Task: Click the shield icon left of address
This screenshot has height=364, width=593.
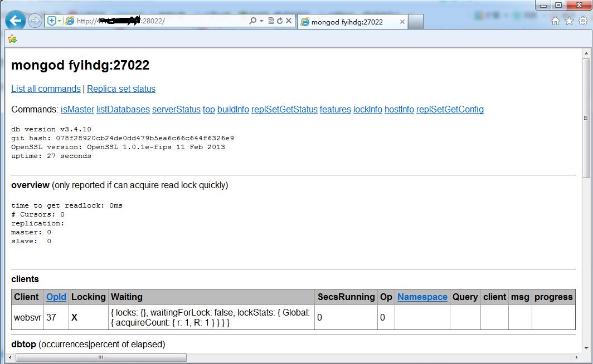Action: point(52,21)
